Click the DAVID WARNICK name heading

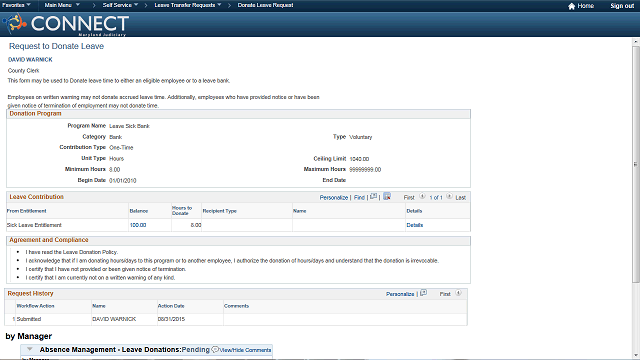click(30, 60)
